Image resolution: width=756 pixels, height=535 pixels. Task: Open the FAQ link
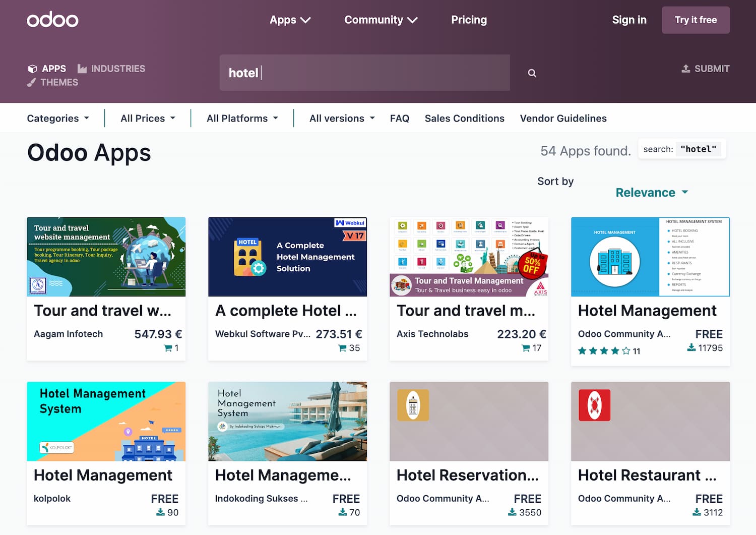(400, 118)
